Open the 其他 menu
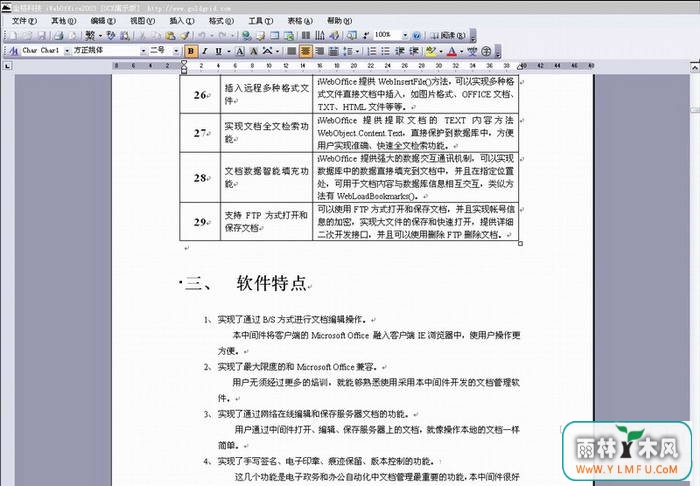 (x=63, y=21)
